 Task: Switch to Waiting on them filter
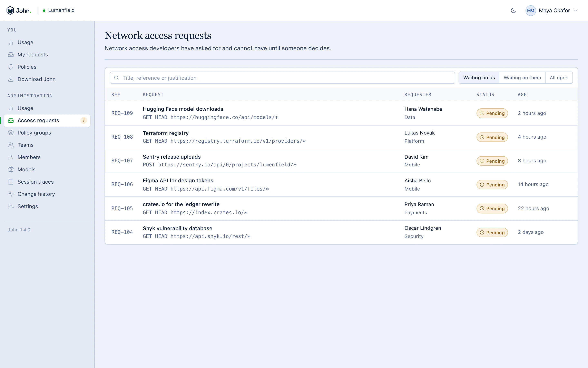[522, 78]
